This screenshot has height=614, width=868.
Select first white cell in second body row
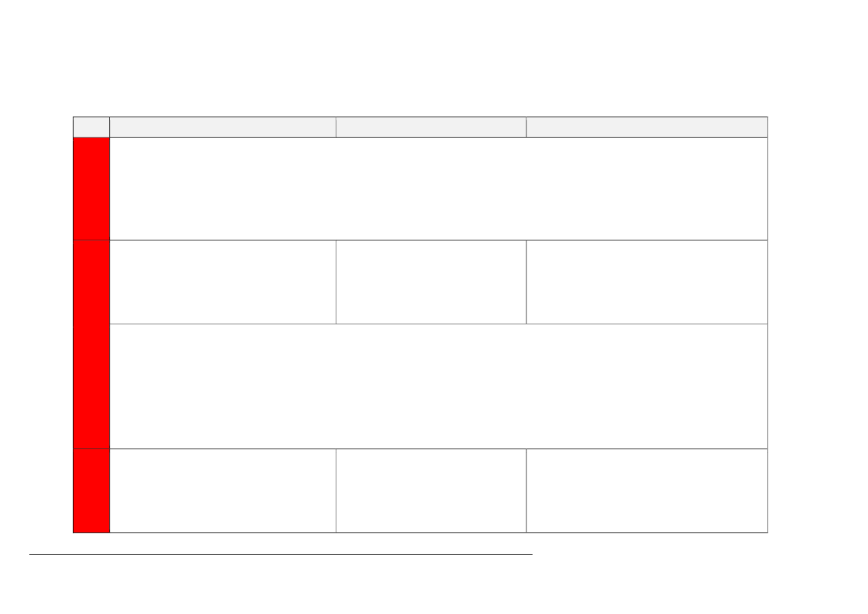point(223,282)
